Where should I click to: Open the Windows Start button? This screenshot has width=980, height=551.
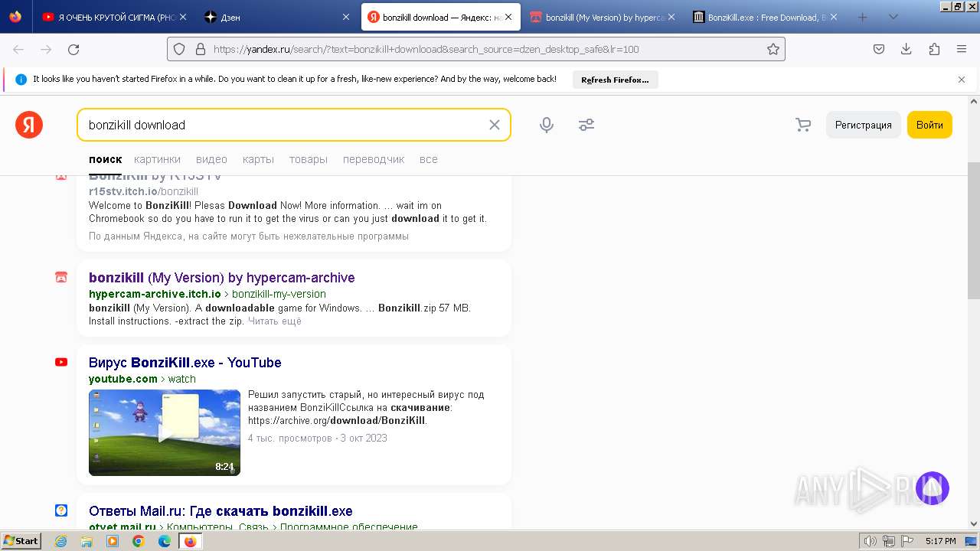pyautogui.click(x=21, y=541)
